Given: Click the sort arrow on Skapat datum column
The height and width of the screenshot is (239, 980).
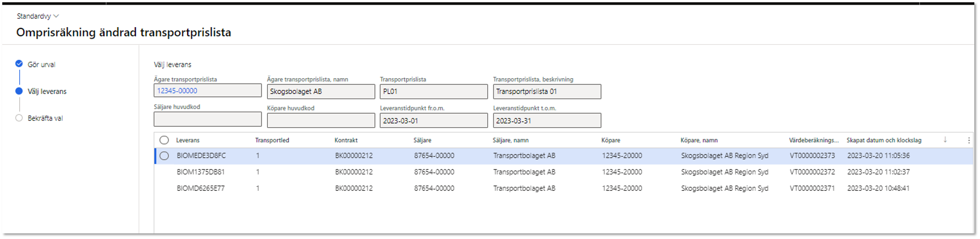Looking at the screenshot, I should [945, 140].
